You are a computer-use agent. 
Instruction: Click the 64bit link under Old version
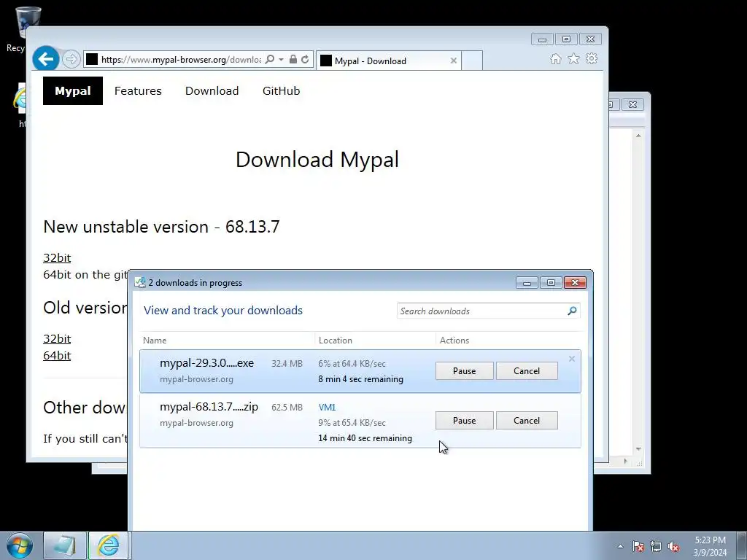tap(57, 355)
